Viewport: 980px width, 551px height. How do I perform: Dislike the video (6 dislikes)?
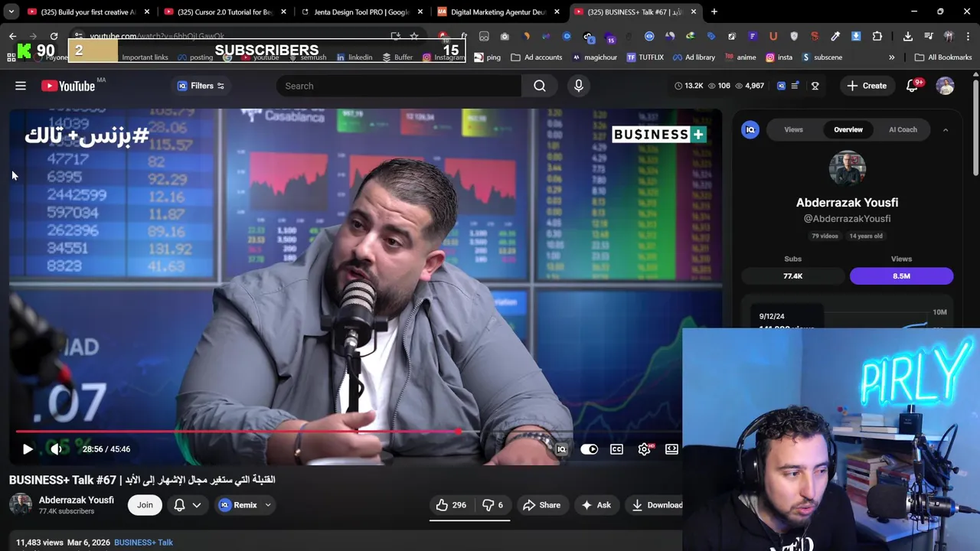492,505
